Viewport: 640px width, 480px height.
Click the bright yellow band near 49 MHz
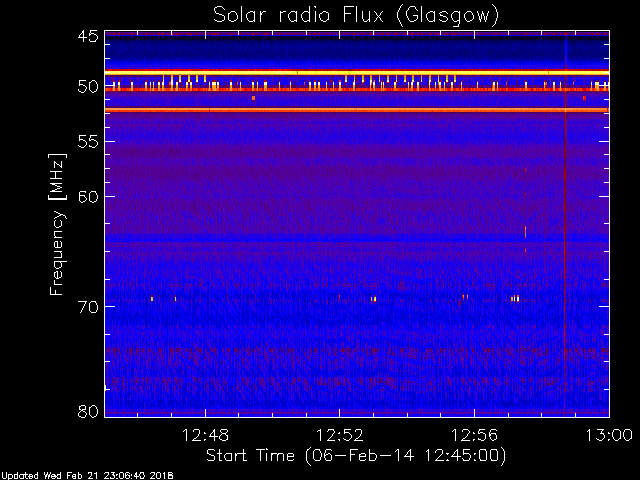(357, 73)
